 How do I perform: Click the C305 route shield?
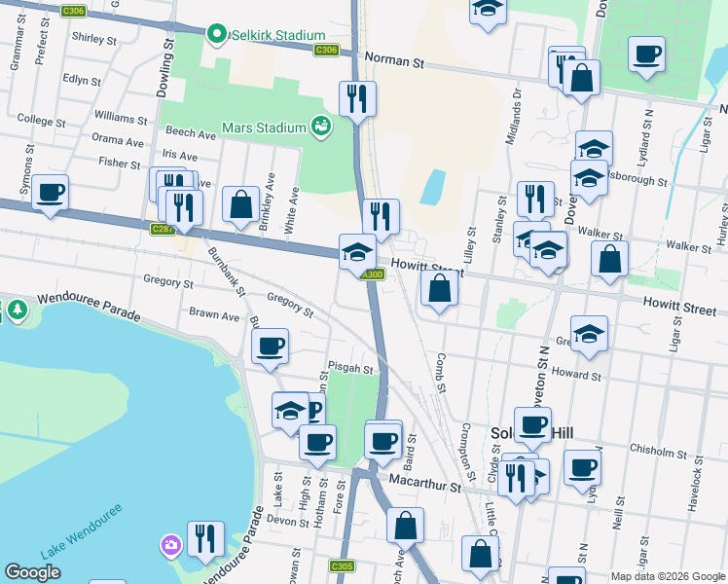(343, 566)
